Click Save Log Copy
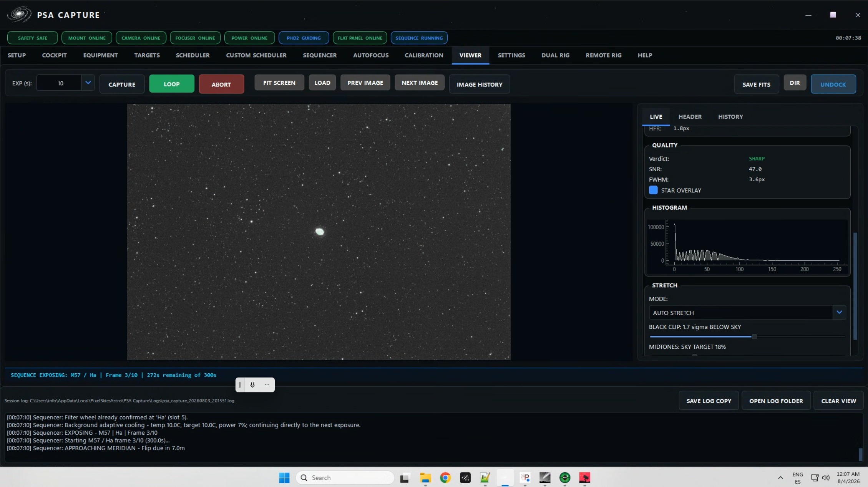 click(709, 401)
